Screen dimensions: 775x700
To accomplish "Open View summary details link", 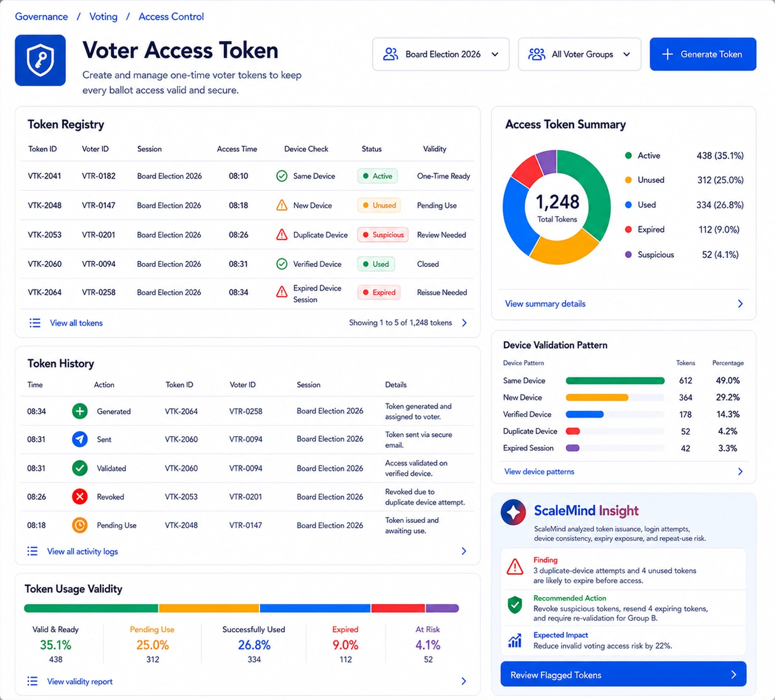I will [545, 304].
